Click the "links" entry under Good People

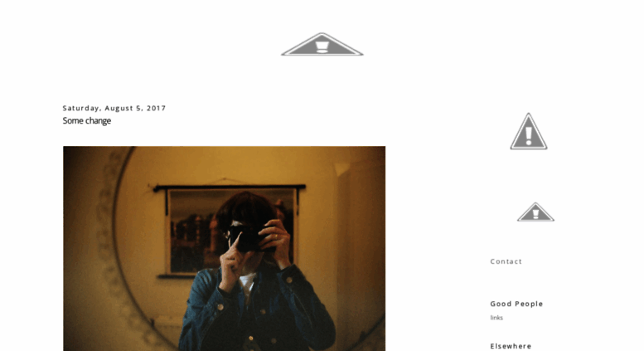(x=496, y=318)
